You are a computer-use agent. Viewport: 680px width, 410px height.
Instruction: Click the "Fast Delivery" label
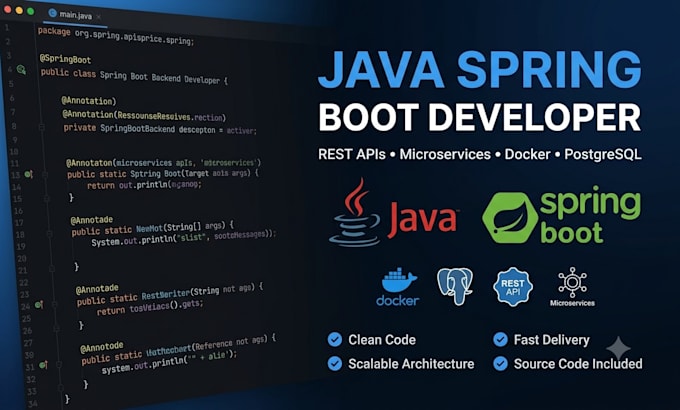552,340
